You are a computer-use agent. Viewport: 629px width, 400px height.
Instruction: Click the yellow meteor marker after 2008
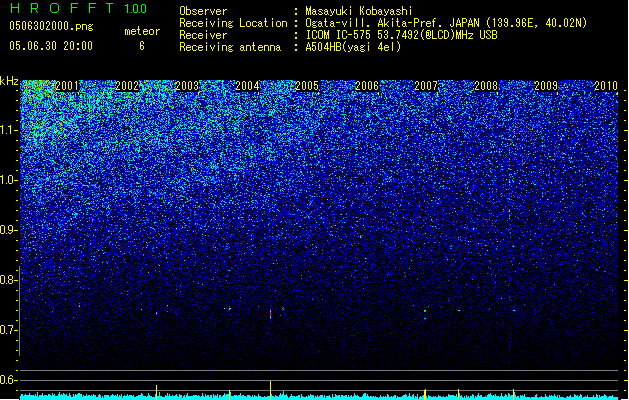(513, 394)
